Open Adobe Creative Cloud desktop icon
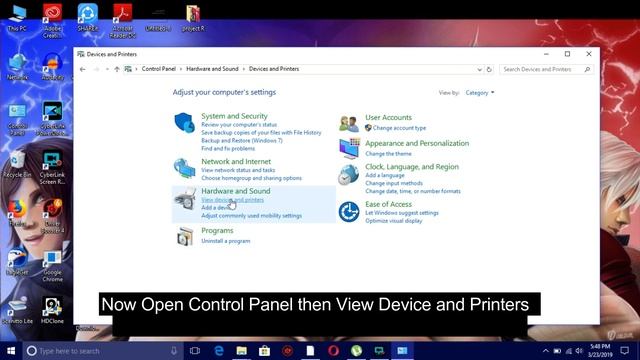This screenshot has width=640, height=360. click(52, 21)
